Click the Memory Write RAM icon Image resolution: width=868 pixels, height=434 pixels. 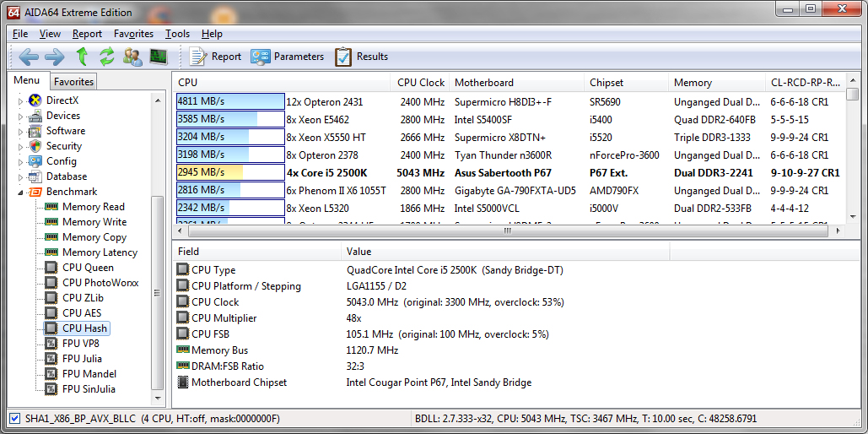point(51,222)
